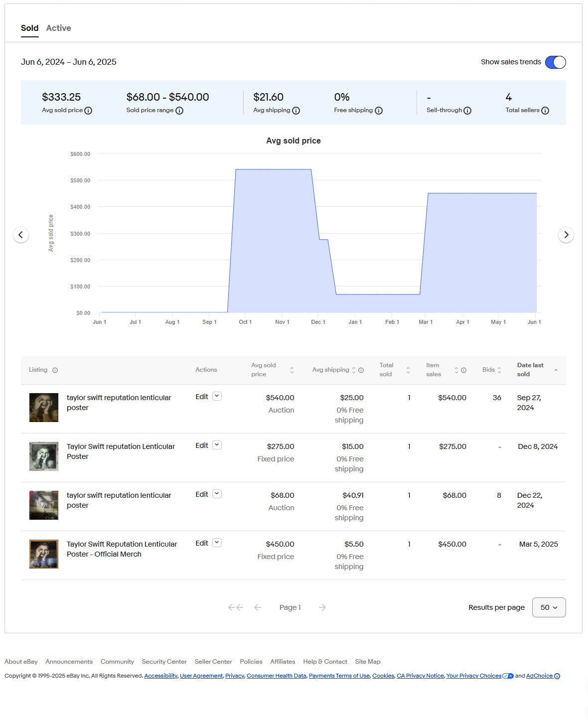
Task: Sort by Avg sold price column
Action: [x=292, y=370]
